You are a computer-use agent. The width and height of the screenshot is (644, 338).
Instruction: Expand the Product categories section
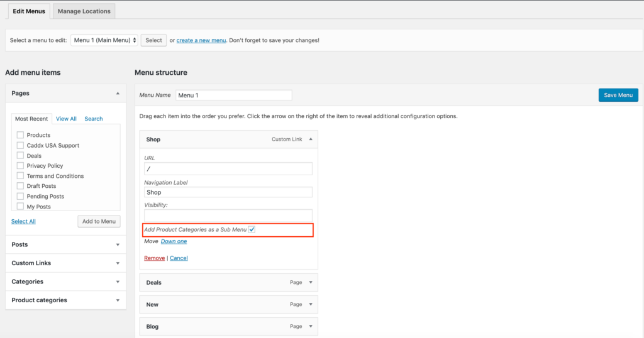click(x=118, y=300)
